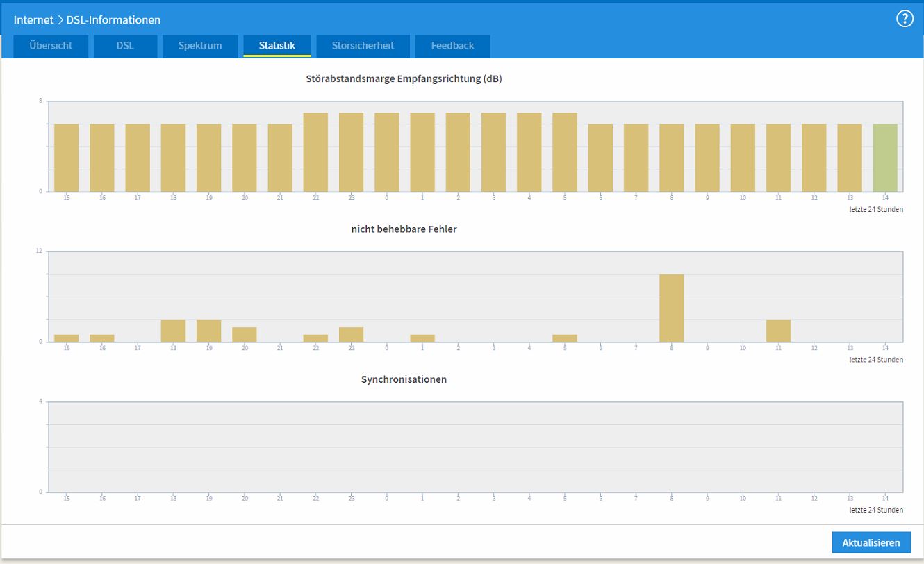924x564 pixels.
Task: Click the Aktualisieren button
Action: pos(871,542)
